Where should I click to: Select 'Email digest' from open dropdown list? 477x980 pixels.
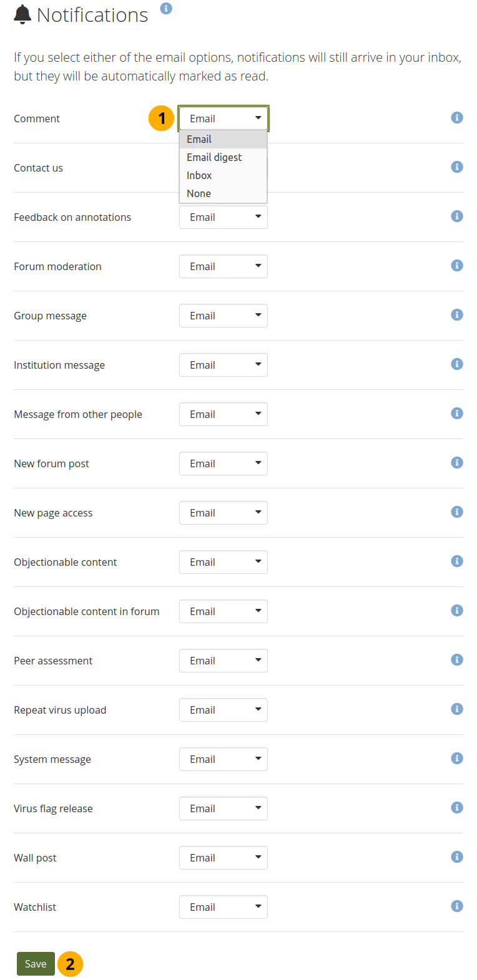(x=214, y=157)
